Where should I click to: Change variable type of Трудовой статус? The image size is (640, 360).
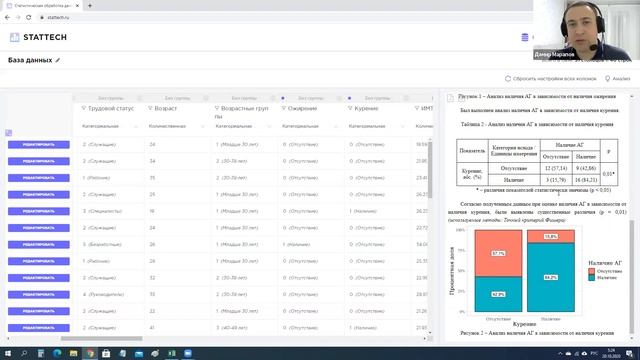pyautogui.click(x=109, y=127)
